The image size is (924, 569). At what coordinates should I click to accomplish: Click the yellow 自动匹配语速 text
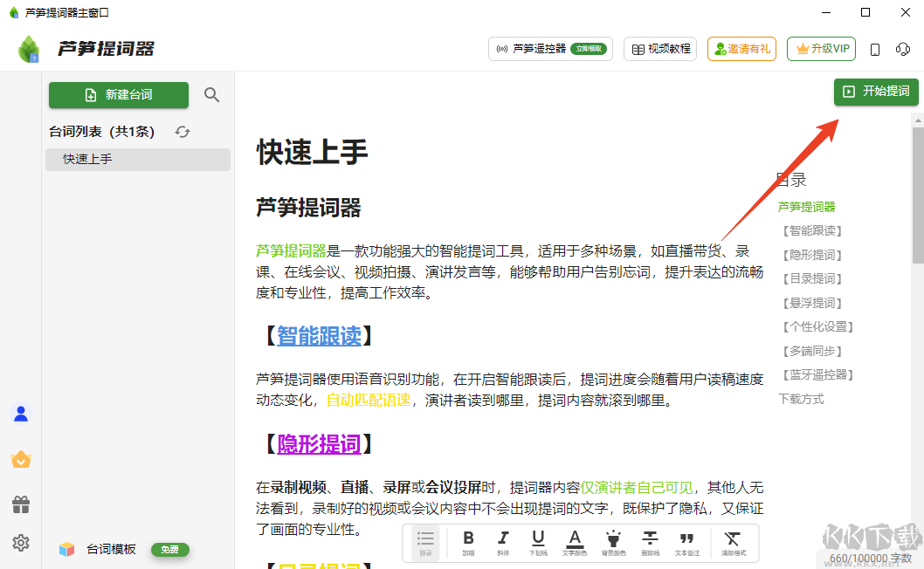tap(369, 401)
